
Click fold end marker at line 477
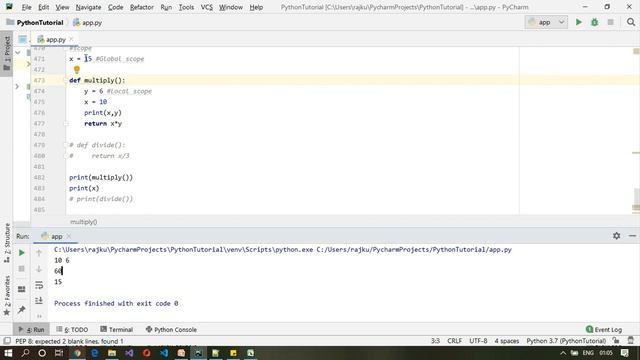point(66,123)
